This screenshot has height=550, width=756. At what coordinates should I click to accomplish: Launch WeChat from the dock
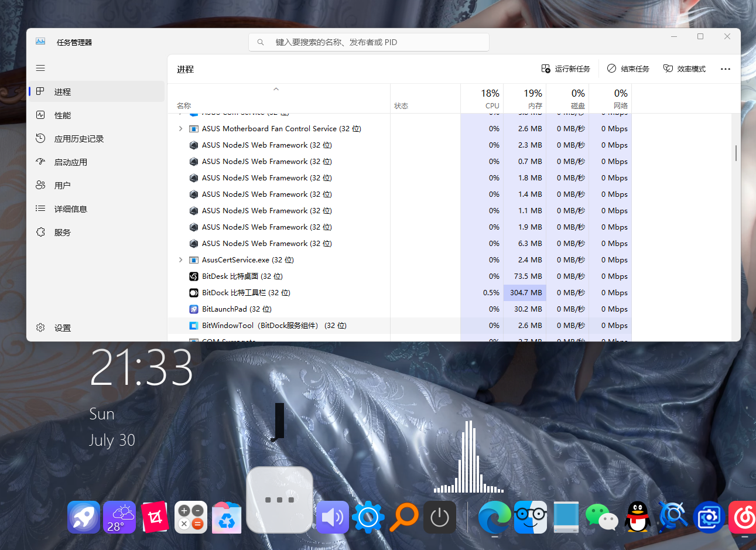click(x=601, y=517)
